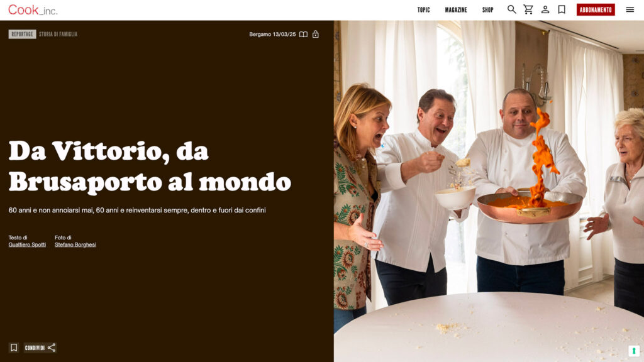The height and width of the screenshot is (362, 644).
Task: Go to the Cook_inc. home logo
Action: tap(33, 10)
